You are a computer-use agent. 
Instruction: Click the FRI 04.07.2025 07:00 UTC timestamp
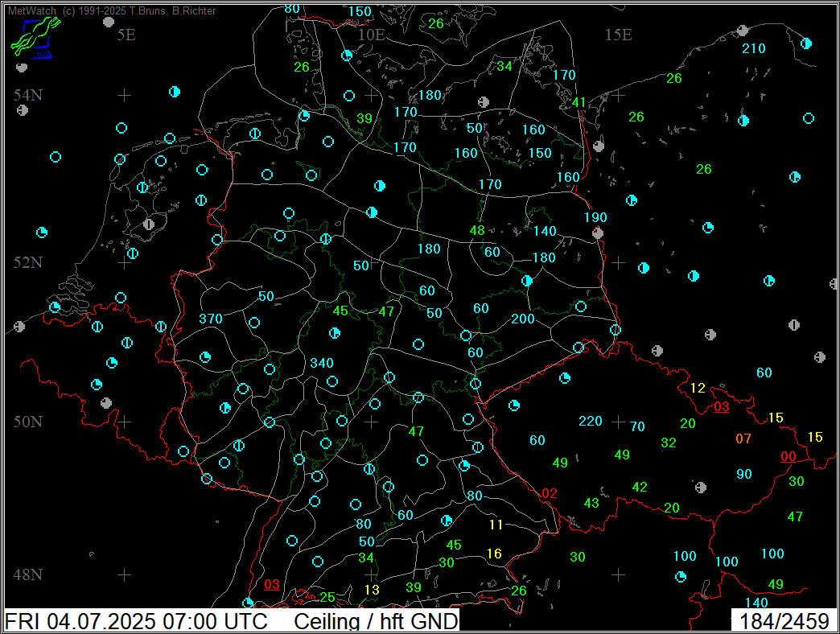pos(136,621)
